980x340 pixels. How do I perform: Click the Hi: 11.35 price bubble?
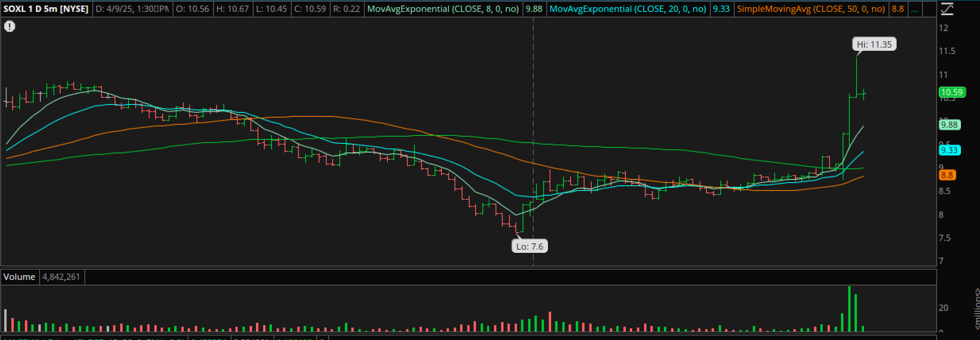point(874,44)
